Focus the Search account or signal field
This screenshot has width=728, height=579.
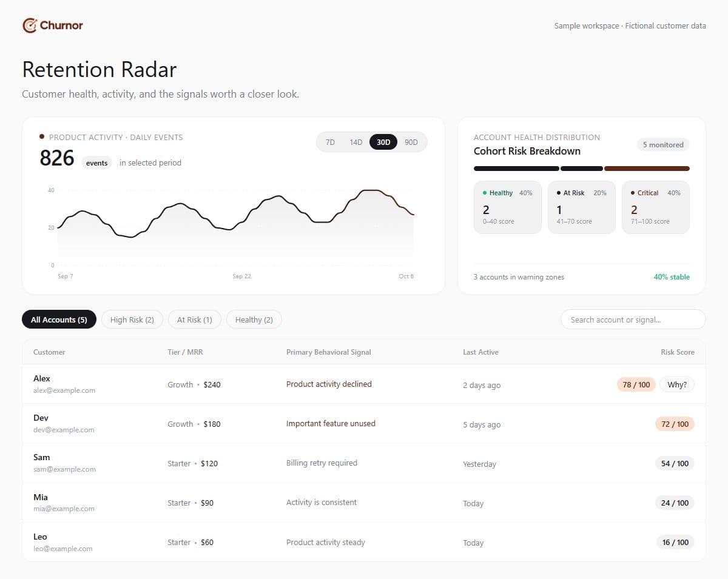click(633, 320)
